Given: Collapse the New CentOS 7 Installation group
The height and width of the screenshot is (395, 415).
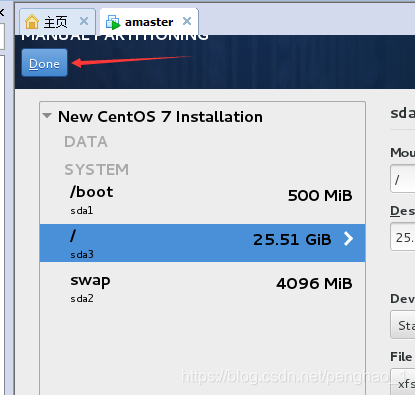Looking at the screenshot, I should click(x=47, y=116).
